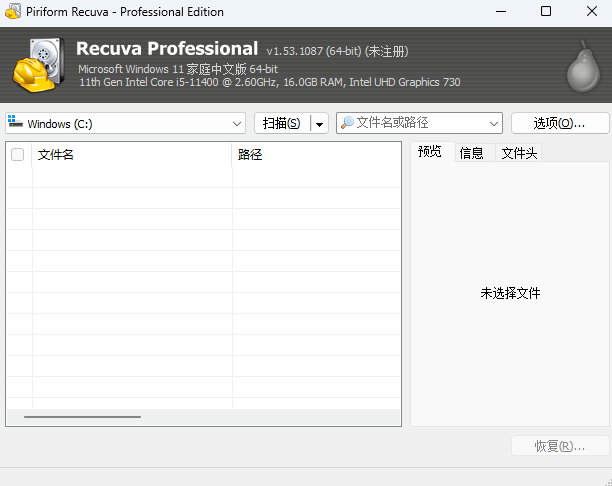Sort by 文件名 column header

132,155
